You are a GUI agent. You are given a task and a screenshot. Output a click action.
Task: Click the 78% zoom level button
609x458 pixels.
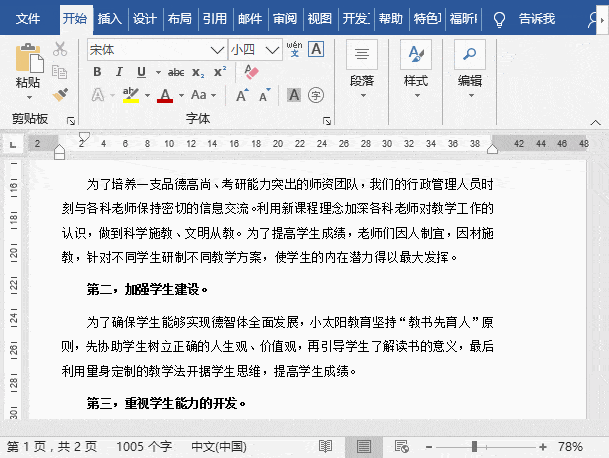570,446
